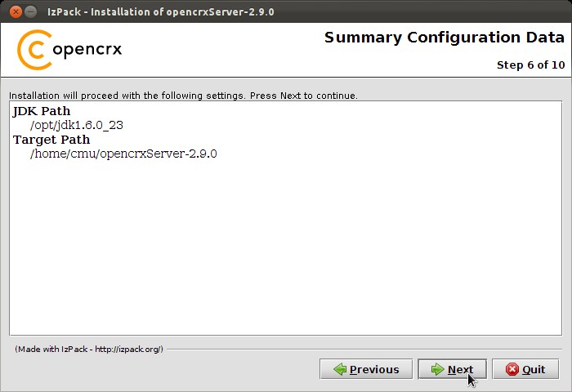The image size is (572, 392).
Task: Select the Target Path heading
Action: pos(51,140)
